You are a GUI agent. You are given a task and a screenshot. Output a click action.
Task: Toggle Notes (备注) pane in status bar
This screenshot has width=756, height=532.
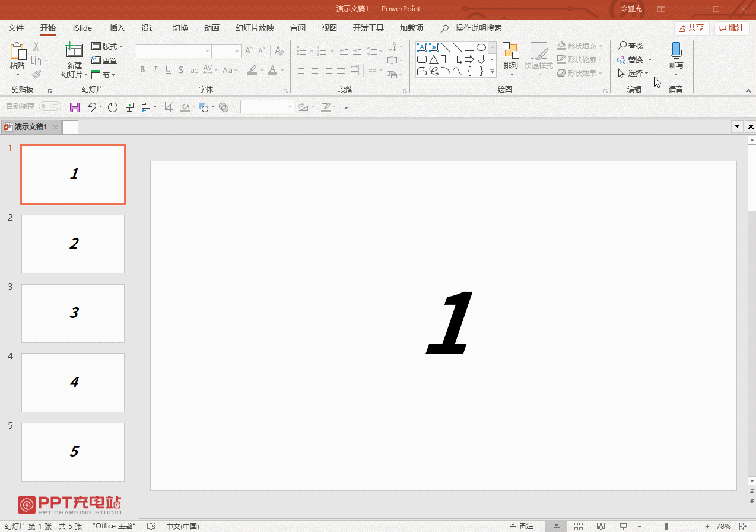pos(522,526)
